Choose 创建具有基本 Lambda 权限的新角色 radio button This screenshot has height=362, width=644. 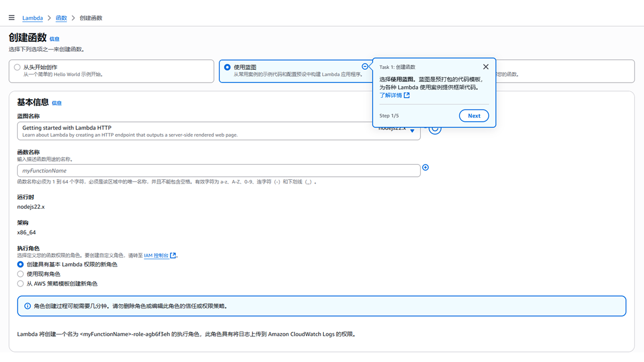(x=20, y=264)
